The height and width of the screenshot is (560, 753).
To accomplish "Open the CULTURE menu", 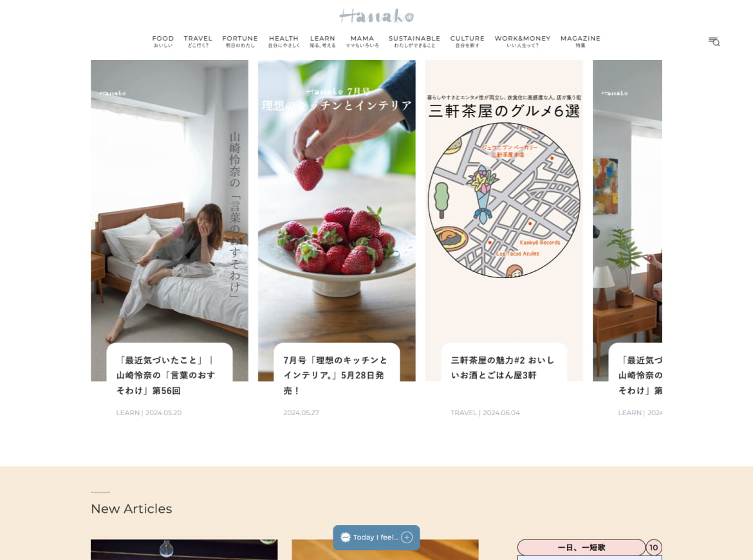I will coord(467,41).
